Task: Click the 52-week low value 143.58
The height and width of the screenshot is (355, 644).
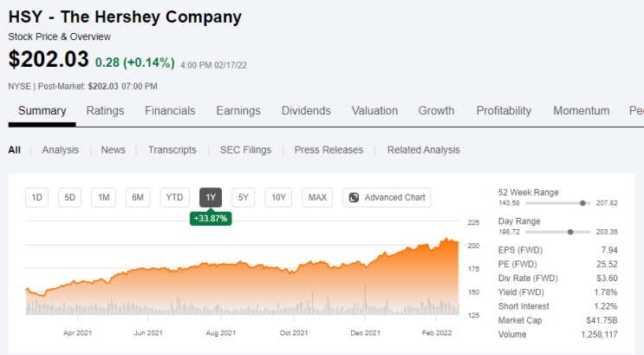Action: pyautogui.click(x=509, y=203)
